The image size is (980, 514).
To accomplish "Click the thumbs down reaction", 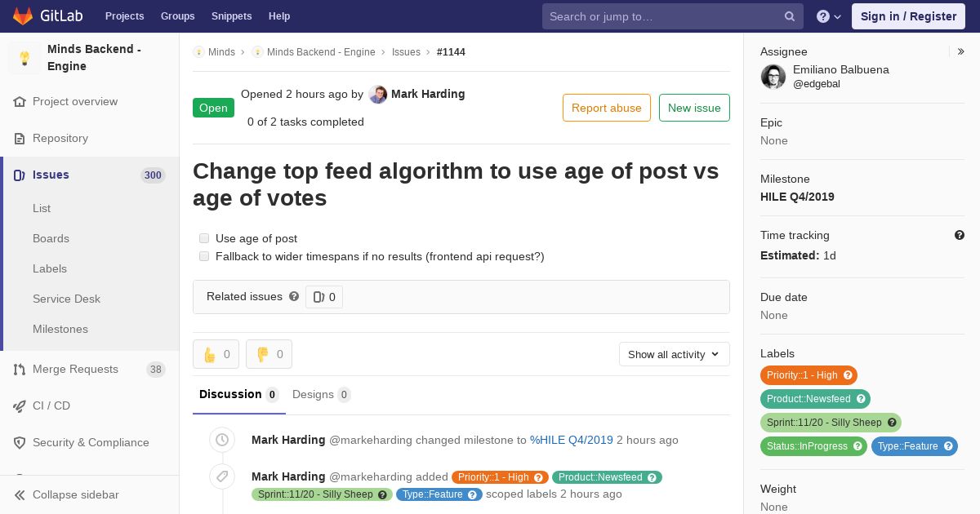I will [269, 354].
